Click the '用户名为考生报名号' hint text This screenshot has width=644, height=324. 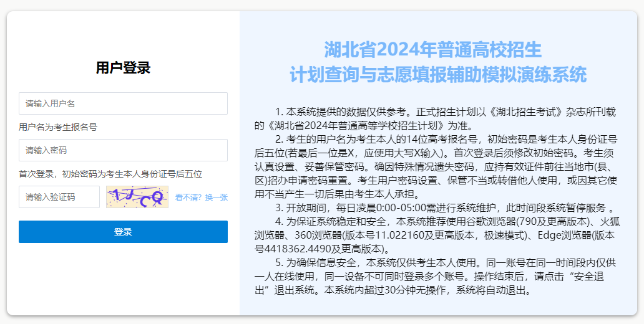coord(58,127)
